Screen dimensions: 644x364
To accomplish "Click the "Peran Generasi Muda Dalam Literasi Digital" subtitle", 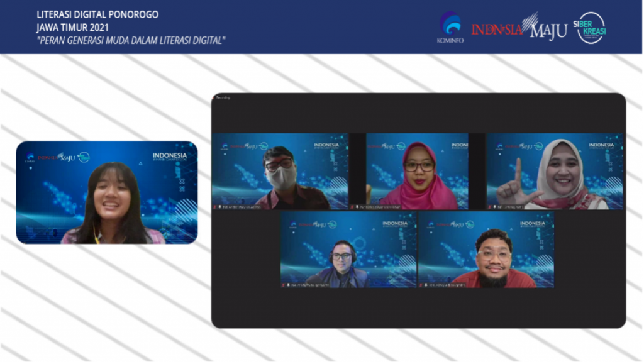I will pos(131,41).
